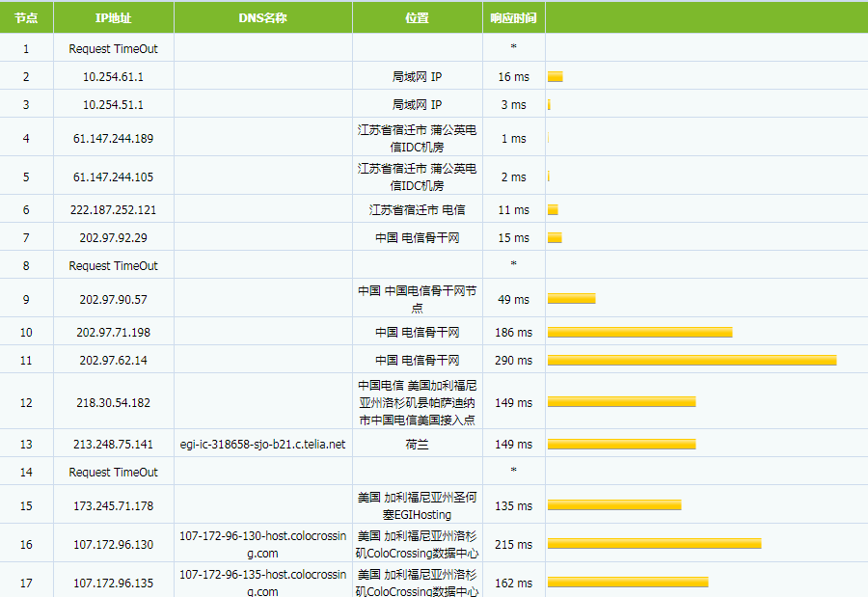
Task: Click the 3 ms response time
Action: click(x=513, y=105)
